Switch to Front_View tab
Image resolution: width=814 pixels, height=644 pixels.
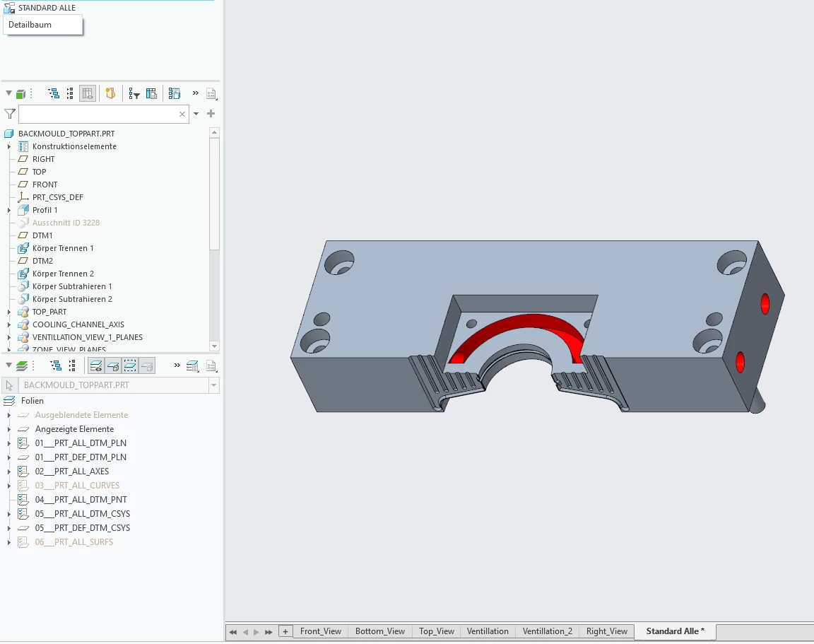pos(320,631)
